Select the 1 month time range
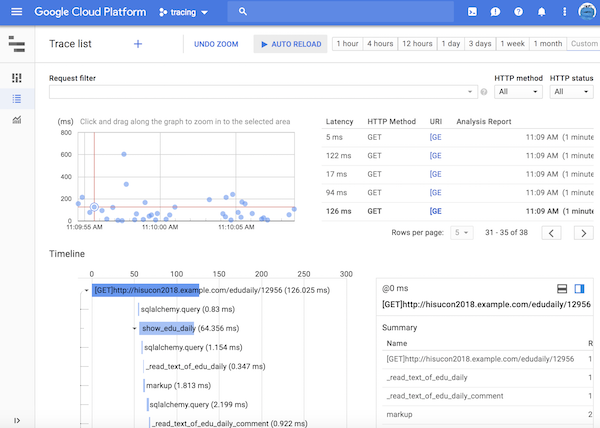Screen dimensions: 600x428 (548, 44)
